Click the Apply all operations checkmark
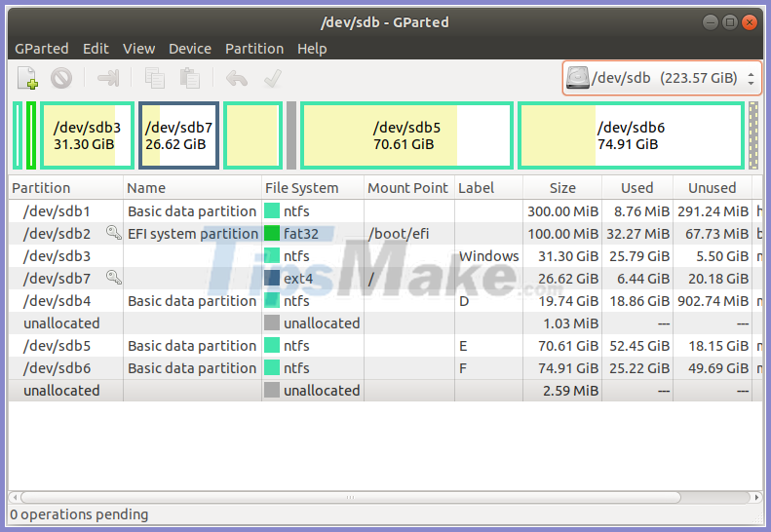Viewport: 771px width, 532px height. point(272,78)
